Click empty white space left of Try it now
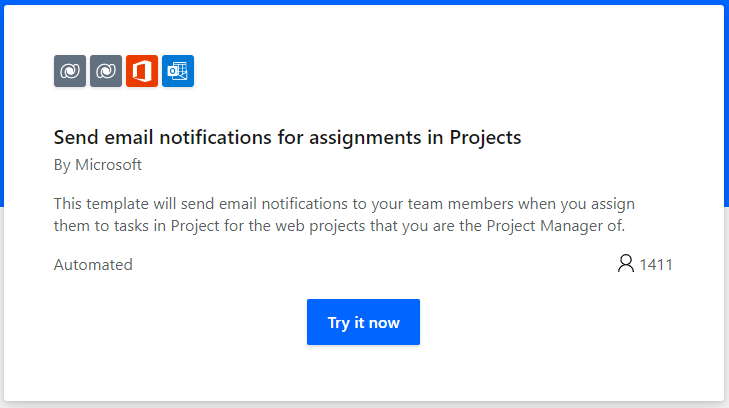Viewport: 729px width, 408px height. 180,322
